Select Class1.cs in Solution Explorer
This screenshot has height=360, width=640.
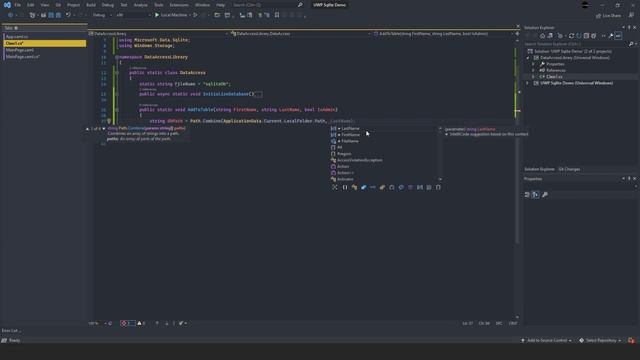tap(554, 77)
